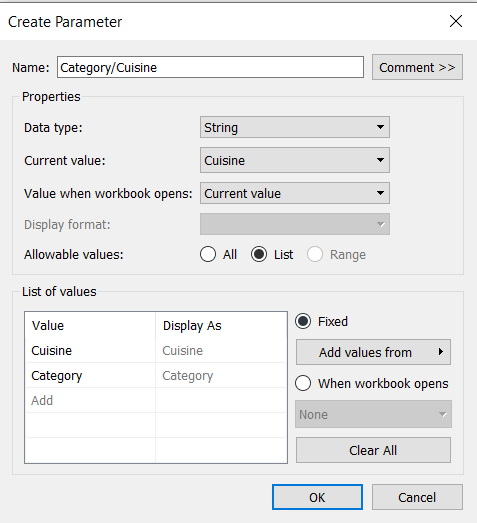
Task: Click the Add new value cell
Action: [x=90, y=400]
